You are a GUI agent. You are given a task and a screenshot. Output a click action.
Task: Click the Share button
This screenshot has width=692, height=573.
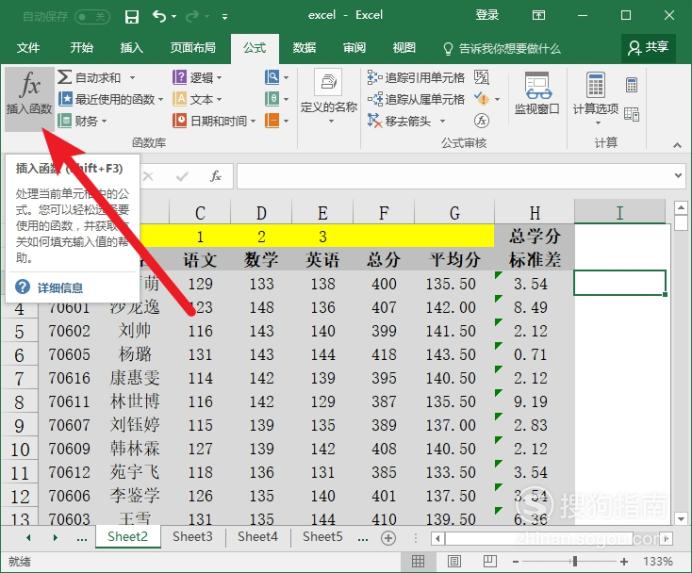pyautogui.click(x=648, y=48)
